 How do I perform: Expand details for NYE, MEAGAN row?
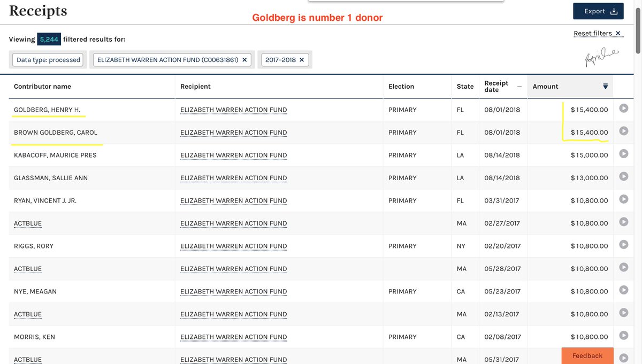pos(623,291)
